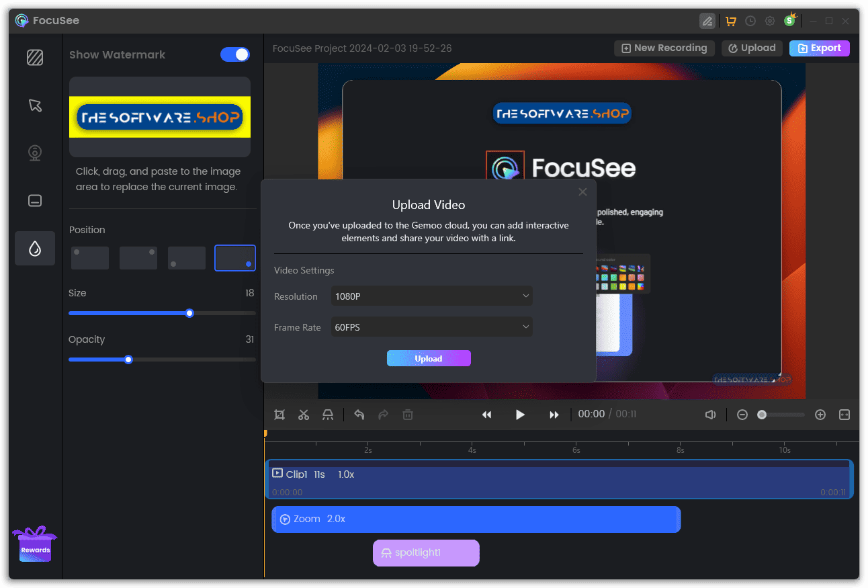Fit timeline to window icon
The height and width of the screenshot is (588, 868).
844,415
